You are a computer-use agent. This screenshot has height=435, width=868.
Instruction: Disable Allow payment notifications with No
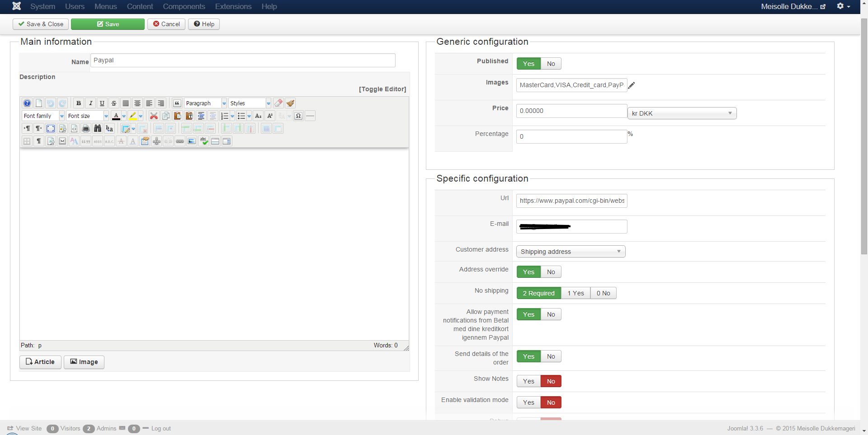(551, 314)
